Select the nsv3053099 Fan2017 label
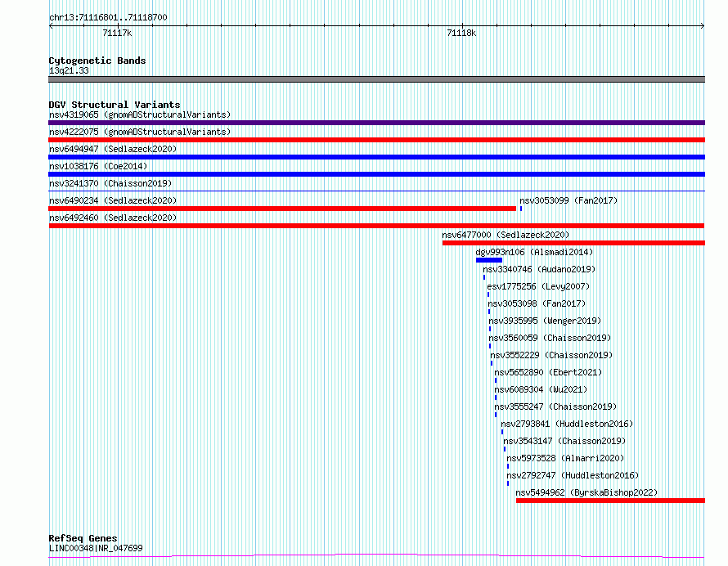 [568, 200]
